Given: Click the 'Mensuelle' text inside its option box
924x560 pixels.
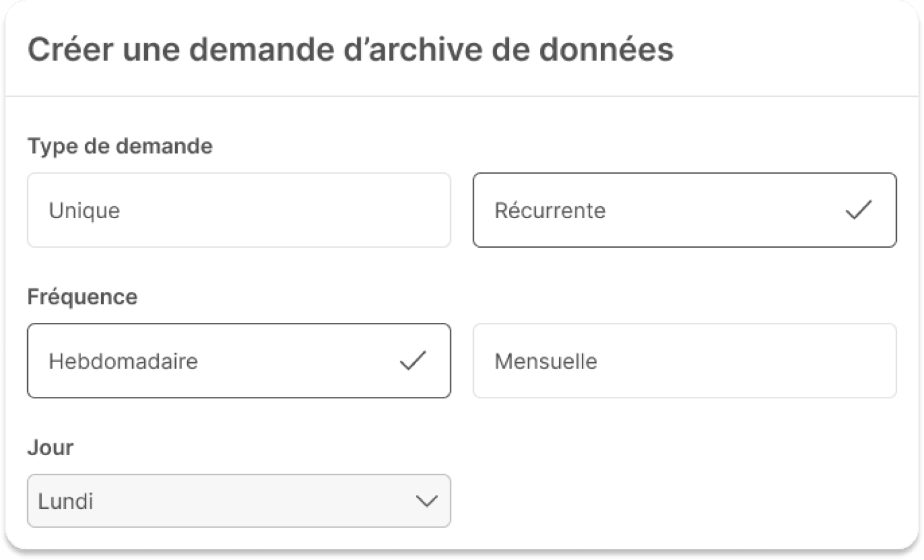Looking at the screenshot, I should click(546, 361).
